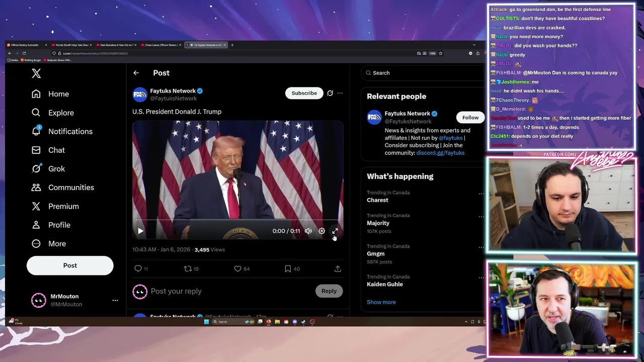This screenshot has width=644, height=362.
Task: Open the @faytuks mention link
Action: click(x=450, y=138)
